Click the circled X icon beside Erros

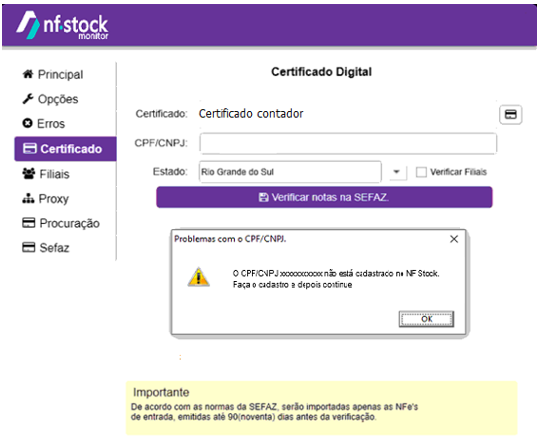[27, 123]
